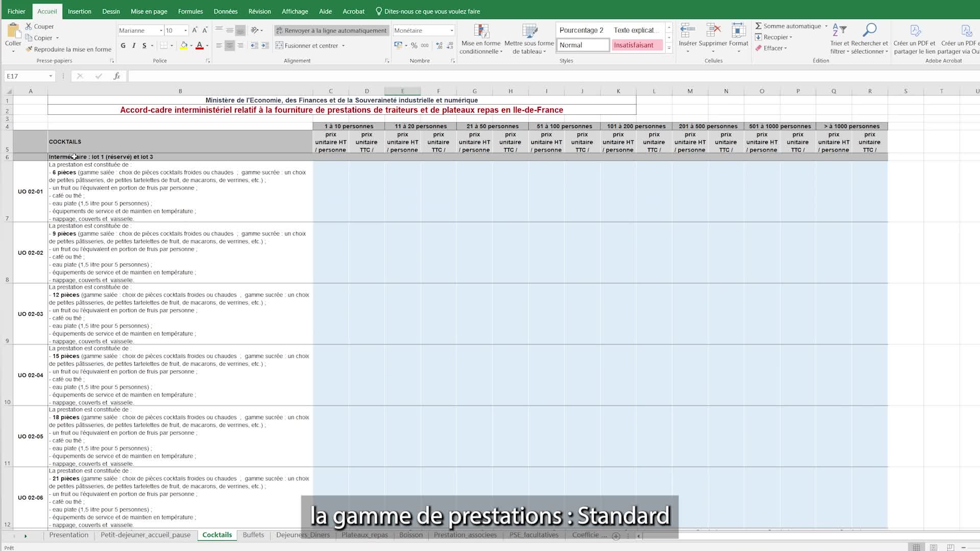Apply the red font color A

[x=200, y=45]
